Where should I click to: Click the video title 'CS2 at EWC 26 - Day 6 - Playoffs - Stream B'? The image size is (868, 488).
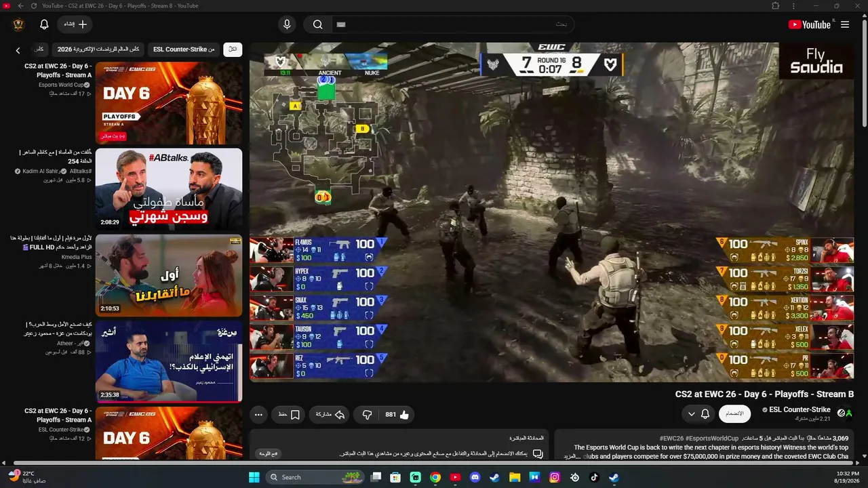[x=764, y=394]
